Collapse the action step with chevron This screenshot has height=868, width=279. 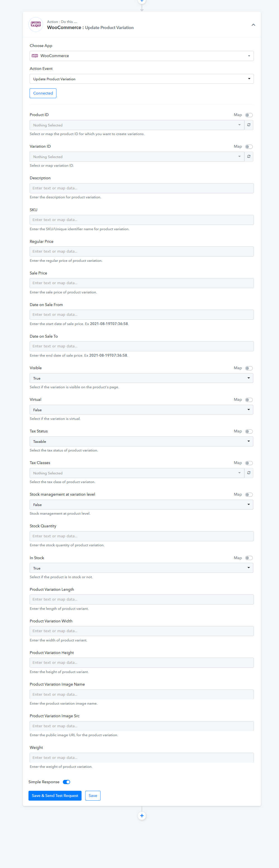(253, 25)
